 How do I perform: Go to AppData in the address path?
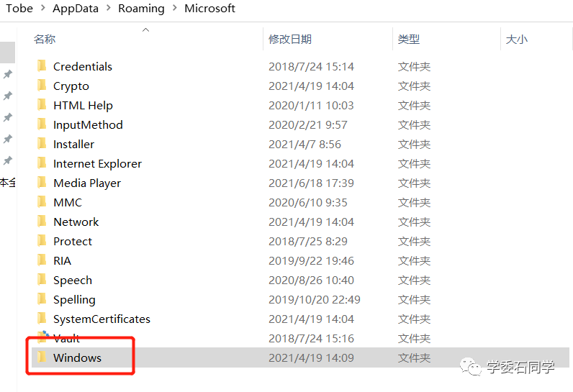pyautogui.click(x=76, y=8)
